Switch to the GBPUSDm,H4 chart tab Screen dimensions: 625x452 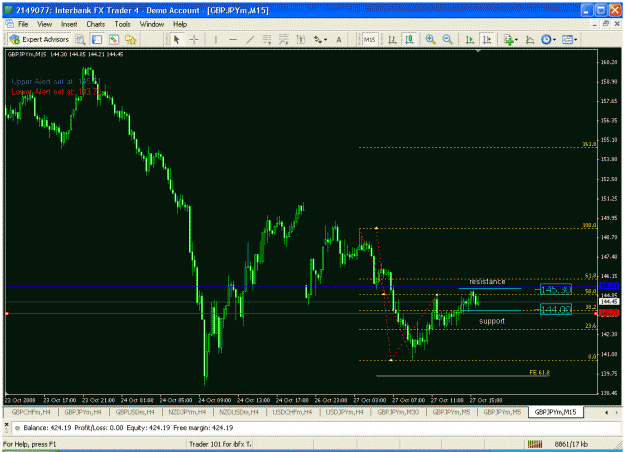pos(135,412)
